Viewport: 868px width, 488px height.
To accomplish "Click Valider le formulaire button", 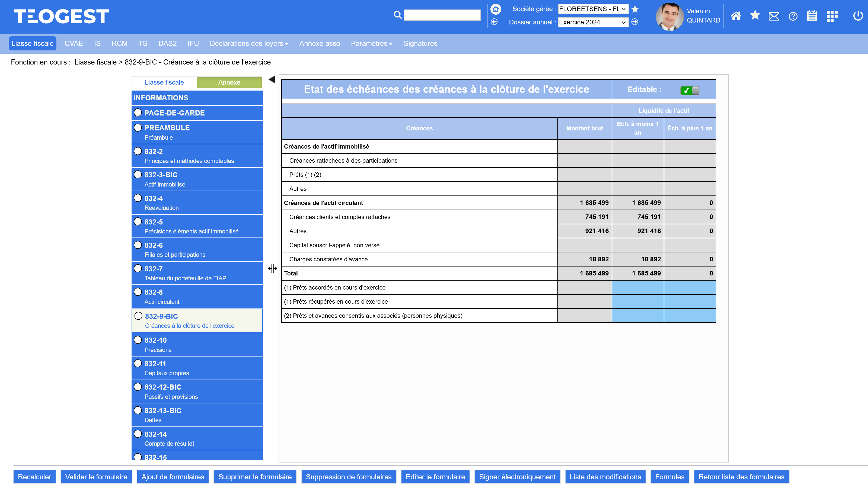I will [x=96, y=477].
